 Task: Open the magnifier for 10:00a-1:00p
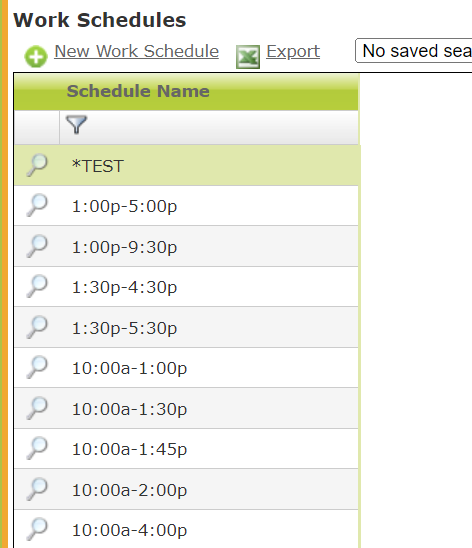click(37, 367)
